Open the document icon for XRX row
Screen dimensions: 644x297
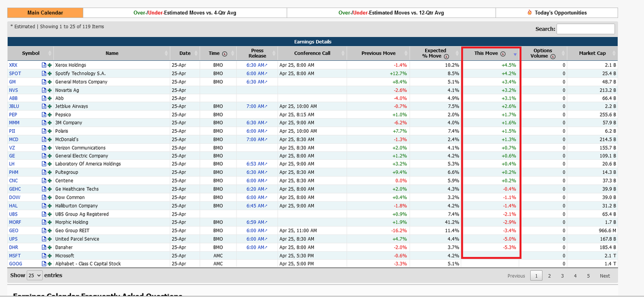[44, 65]
